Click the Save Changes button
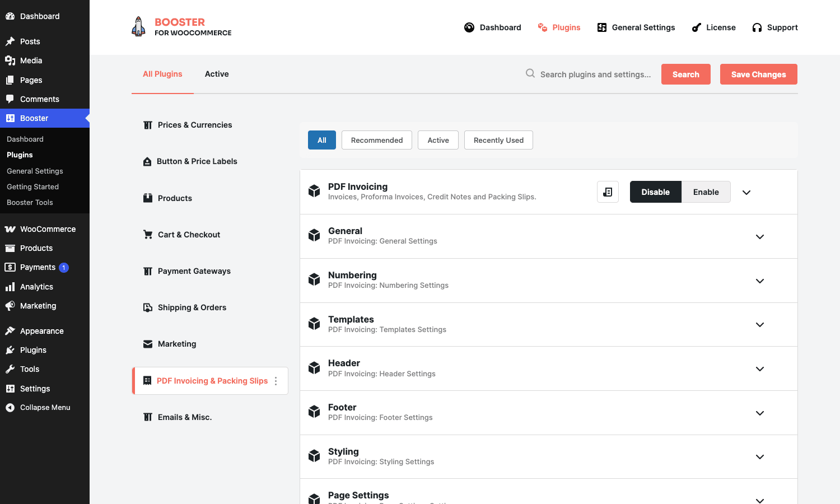 759,74
